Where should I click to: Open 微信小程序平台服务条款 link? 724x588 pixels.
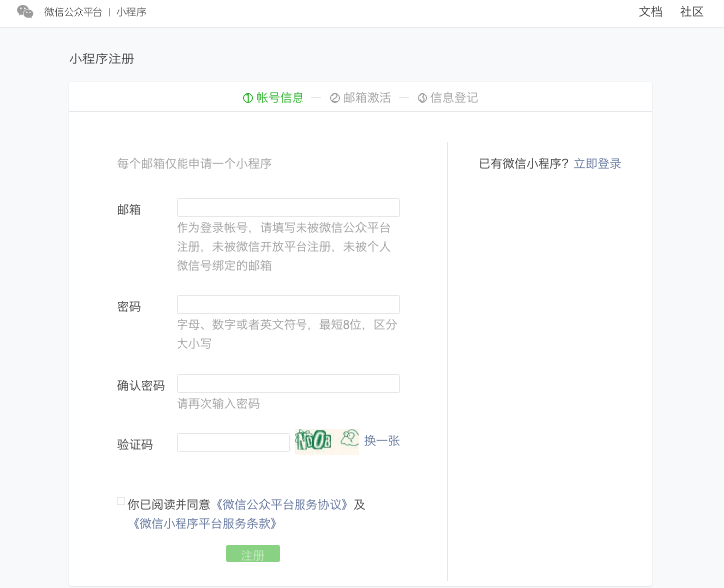tap(205, 524)
